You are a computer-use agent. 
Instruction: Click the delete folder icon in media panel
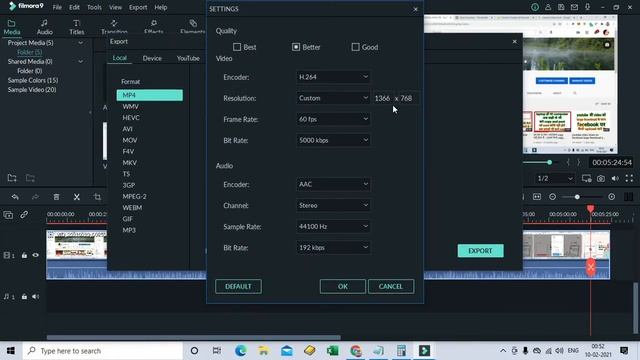[x=30, y=178]
